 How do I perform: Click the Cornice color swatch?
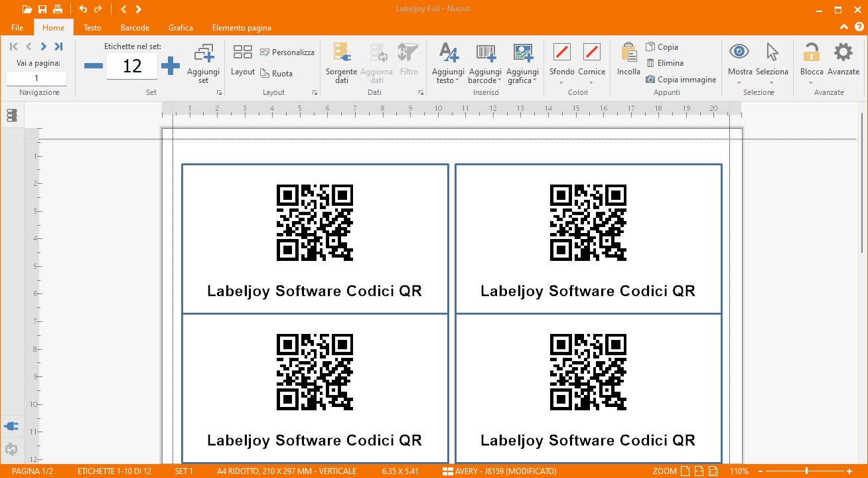tap(592, 52)
